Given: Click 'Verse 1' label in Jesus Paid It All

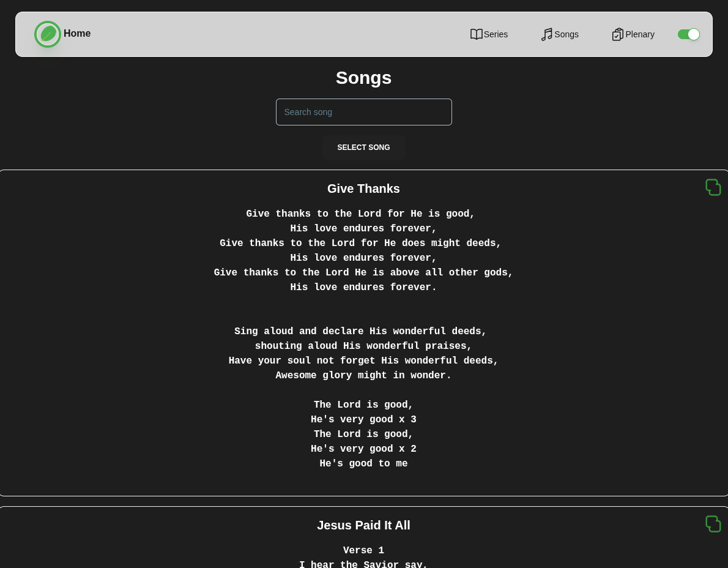Looking at the screenshot, I should click(363, 550).
